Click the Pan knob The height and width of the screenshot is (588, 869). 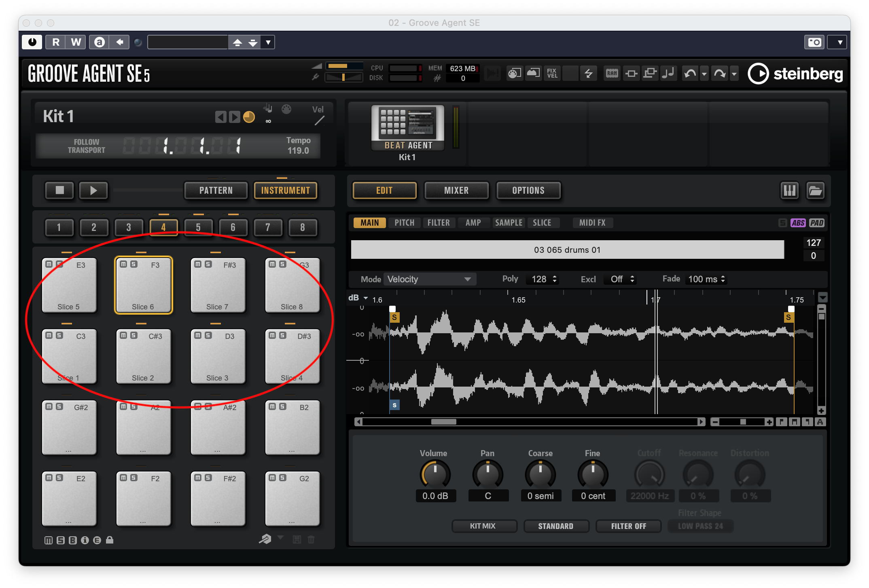tap(488, 474)
